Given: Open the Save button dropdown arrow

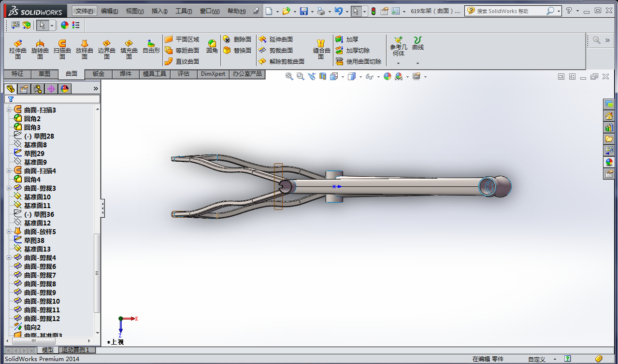Looking at the screenshot, I should pos(312,11).
